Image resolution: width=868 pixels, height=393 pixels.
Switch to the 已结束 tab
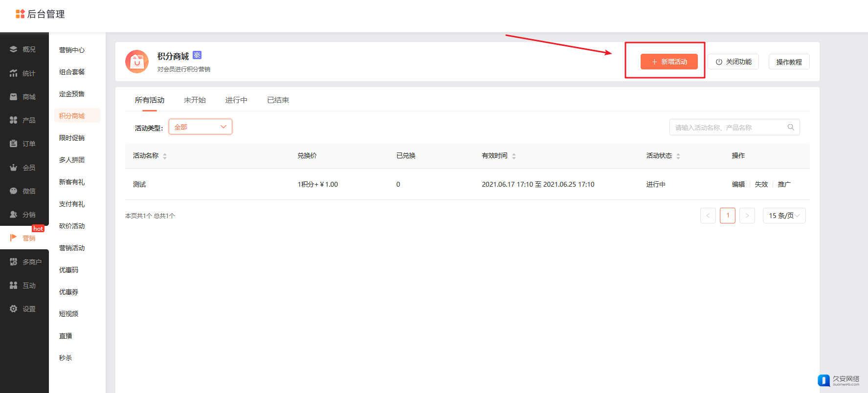(278, 100)
